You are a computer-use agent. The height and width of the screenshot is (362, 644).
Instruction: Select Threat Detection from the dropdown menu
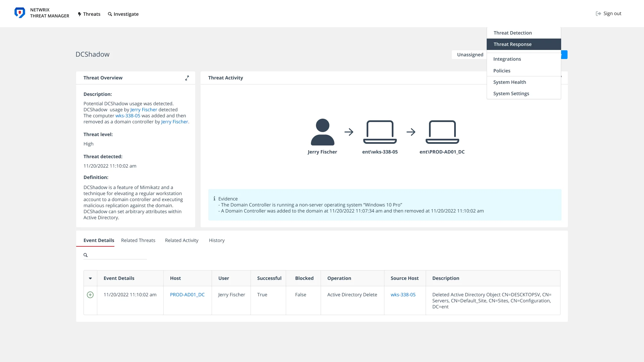(524, 33)
